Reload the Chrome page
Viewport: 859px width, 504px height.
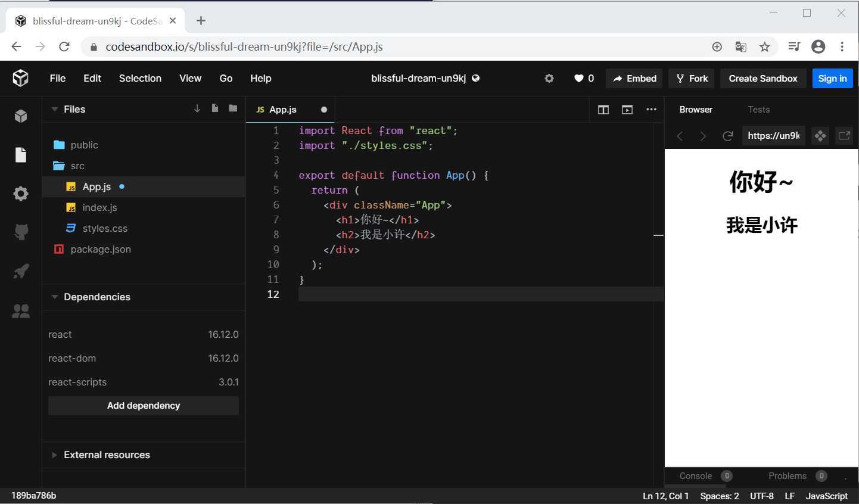point(64,46)
